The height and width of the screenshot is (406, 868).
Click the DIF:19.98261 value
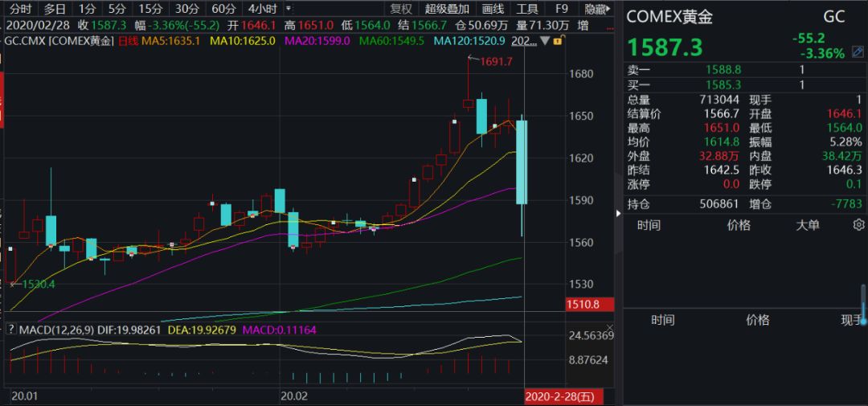pyautogui.click(x=128, y=330)
